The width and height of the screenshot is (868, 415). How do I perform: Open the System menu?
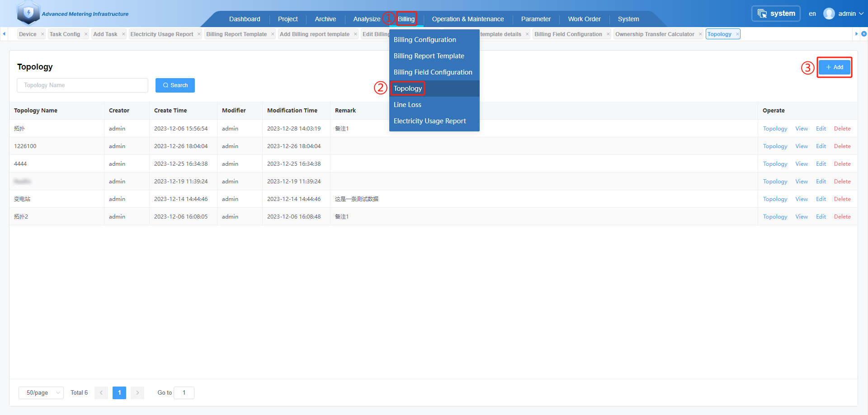pos(628,19)
